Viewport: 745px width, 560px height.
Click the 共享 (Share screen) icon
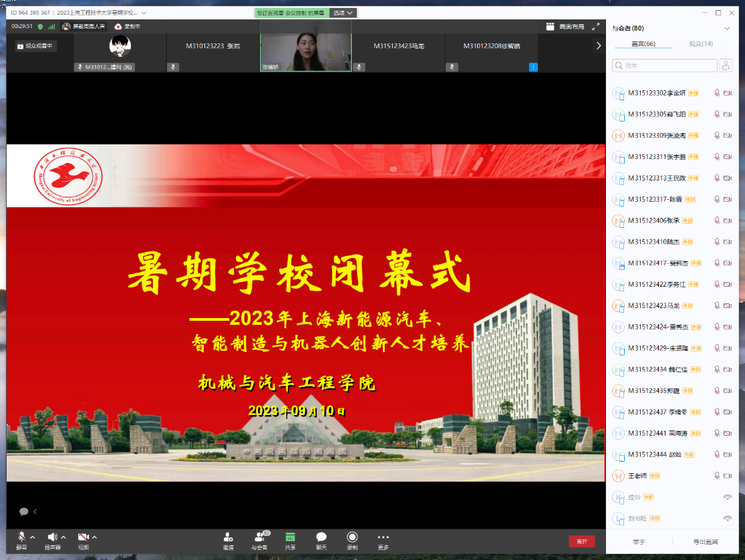coord(290,538)
